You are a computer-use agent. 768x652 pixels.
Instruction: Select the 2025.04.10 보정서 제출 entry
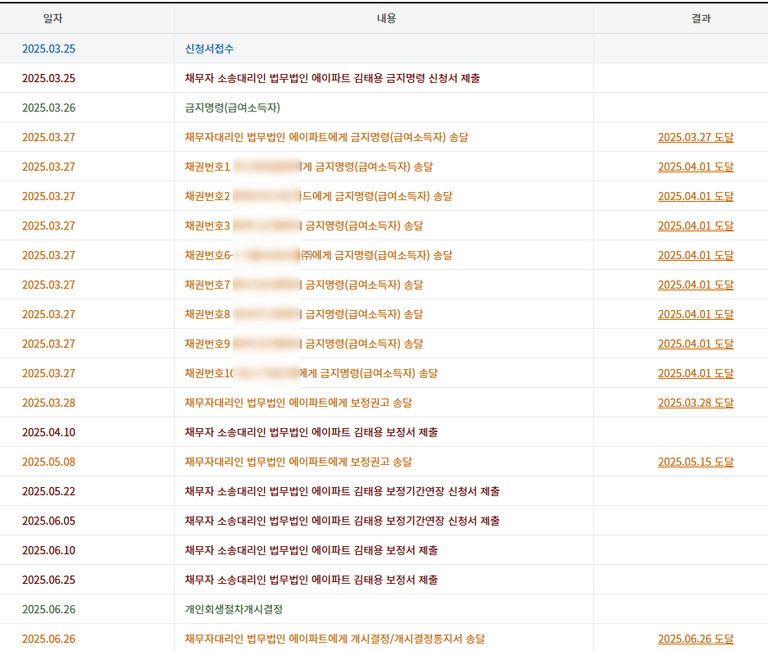coord(311,432)
